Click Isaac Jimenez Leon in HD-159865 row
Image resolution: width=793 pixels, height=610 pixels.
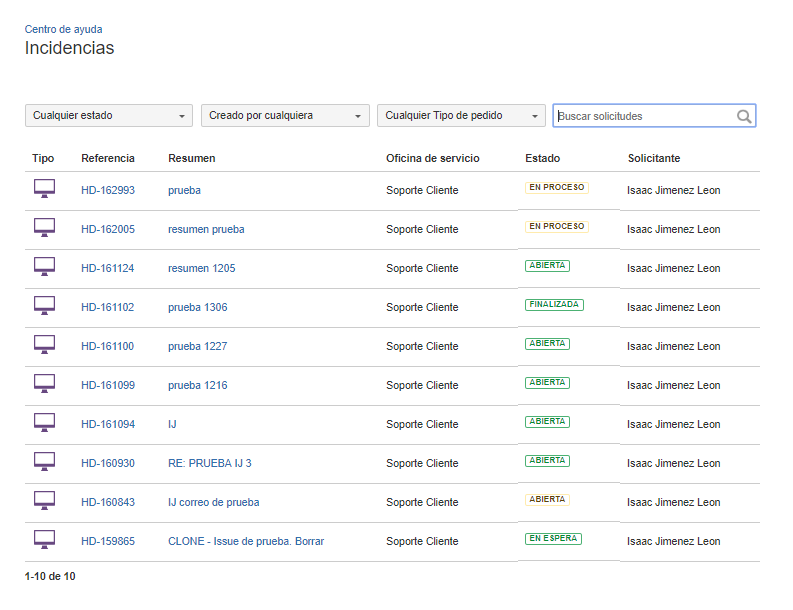tap(674, 541)
